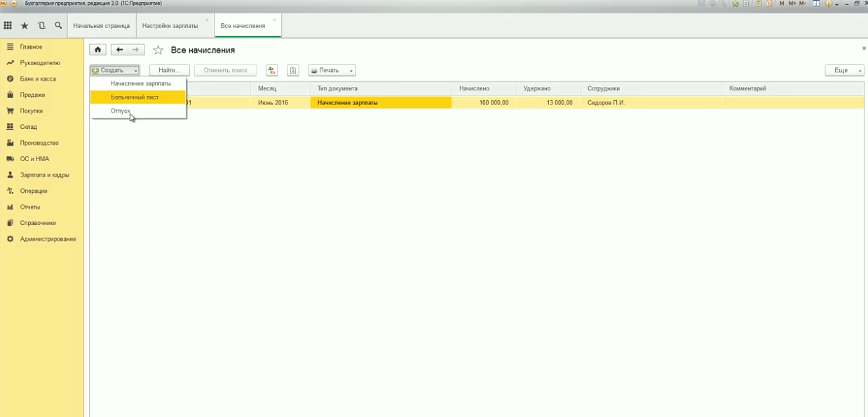Open the Главное section
Viewport: 868px width, 417px height.
point(42,47)
